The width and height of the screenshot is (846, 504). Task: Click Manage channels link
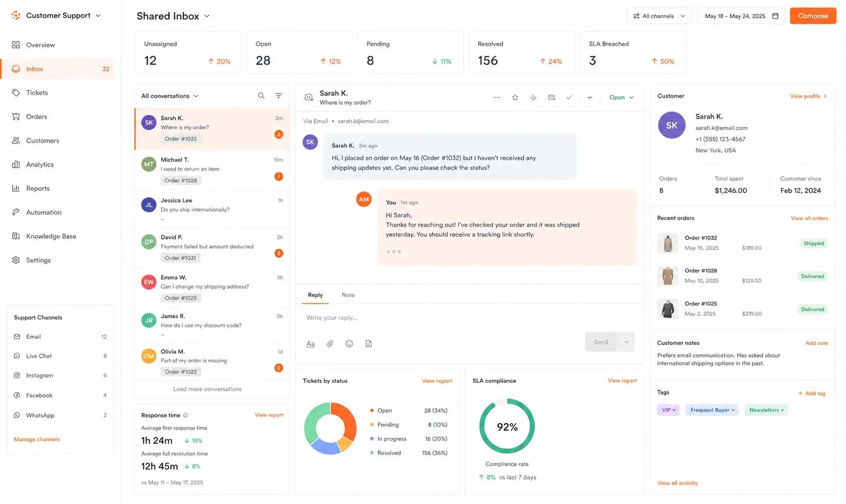pyautogui.click(x=37, y=439)
